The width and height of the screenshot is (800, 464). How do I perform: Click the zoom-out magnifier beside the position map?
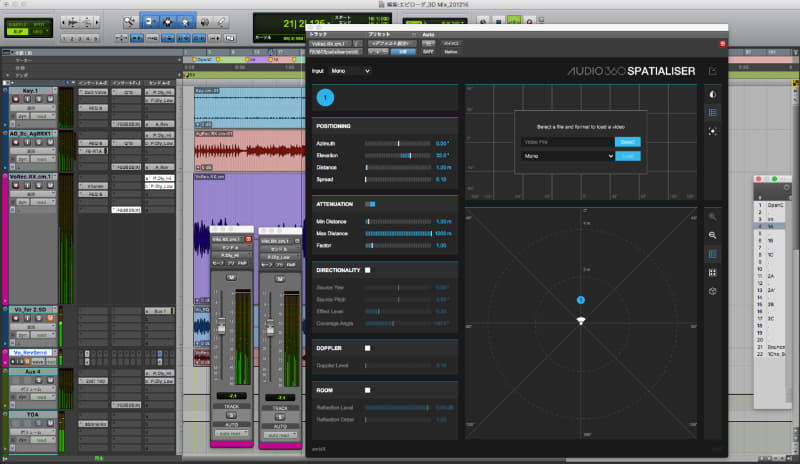(712, 235)
